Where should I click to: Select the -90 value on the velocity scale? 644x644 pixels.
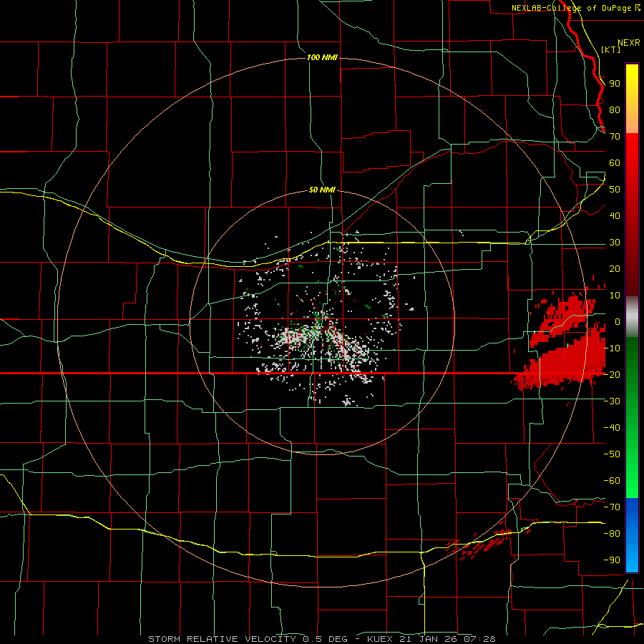point(612,560)
